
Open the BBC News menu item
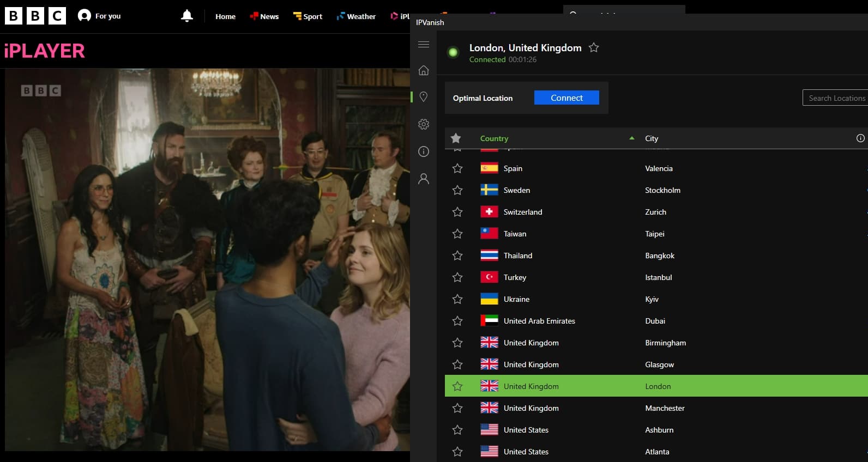[x=264, y=16]
